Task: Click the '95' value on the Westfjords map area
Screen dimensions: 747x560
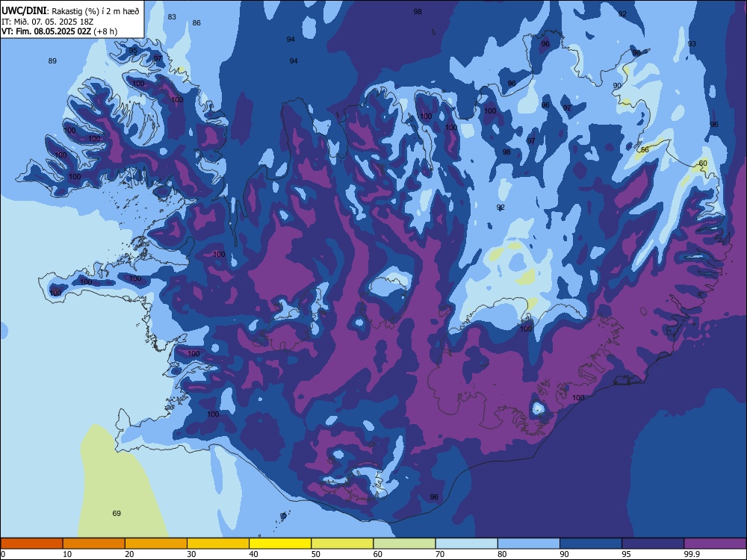Action: coord(133,51)
